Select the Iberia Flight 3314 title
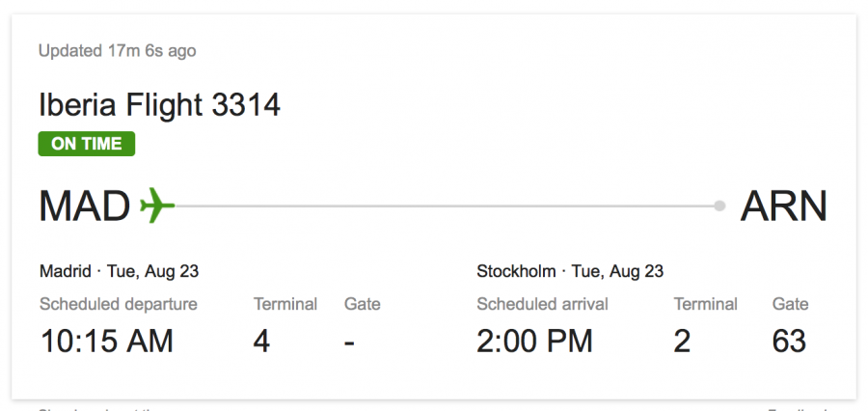The width and height of the screenshot is (868, 411). 159,104
